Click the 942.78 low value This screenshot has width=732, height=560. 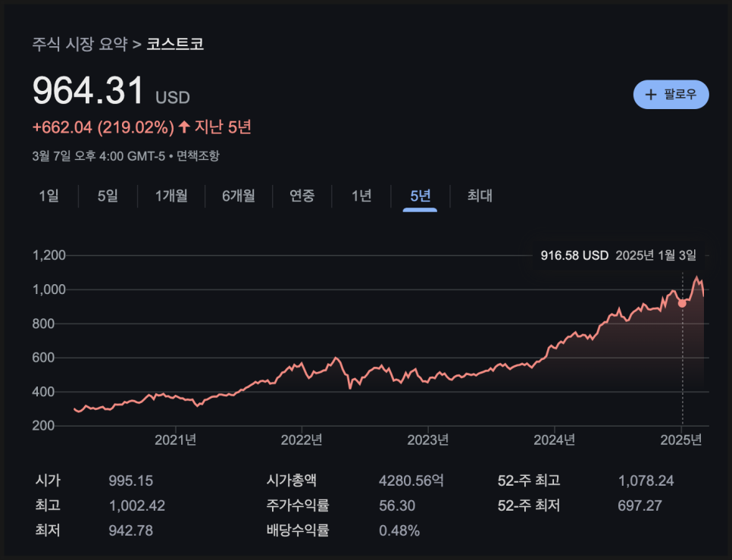tap(130, 530)
